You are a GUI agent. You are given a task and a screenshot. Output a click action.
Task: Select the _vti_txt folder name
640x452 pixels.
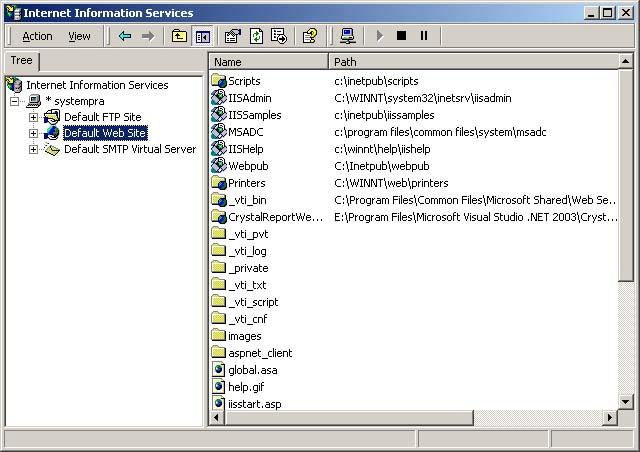point(247,285)
